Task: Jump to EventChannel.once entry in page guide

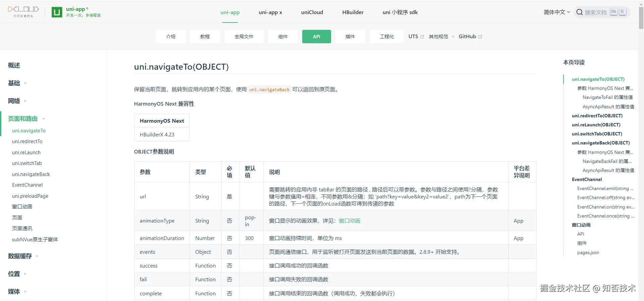Action: click(606, 216)
